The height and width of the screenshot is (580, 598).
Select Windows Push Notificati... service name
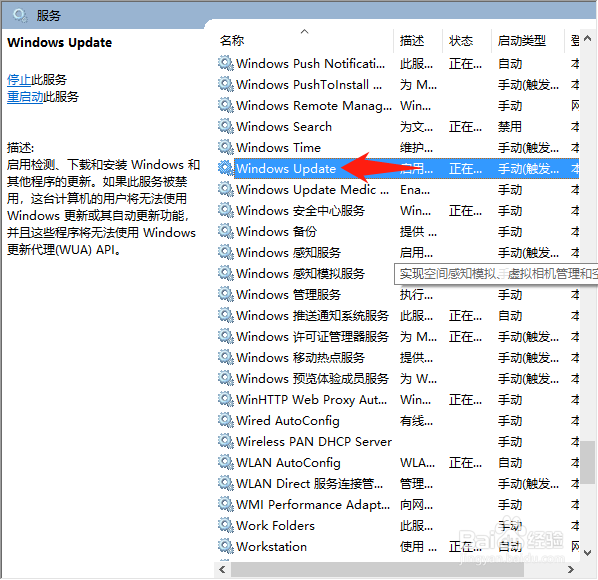(310, 63)
